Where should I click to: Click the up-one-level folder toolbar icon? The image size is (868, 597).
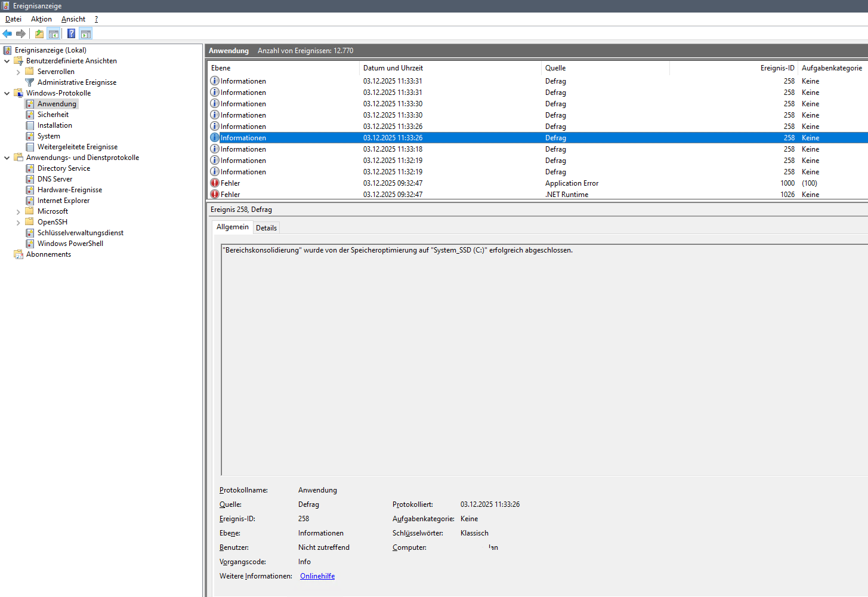(x=39, y=34)
